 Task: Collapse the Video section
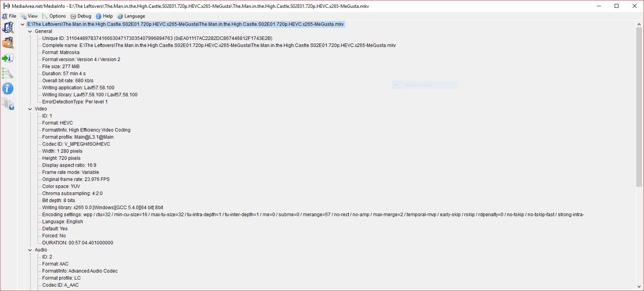tap(30, 109)
